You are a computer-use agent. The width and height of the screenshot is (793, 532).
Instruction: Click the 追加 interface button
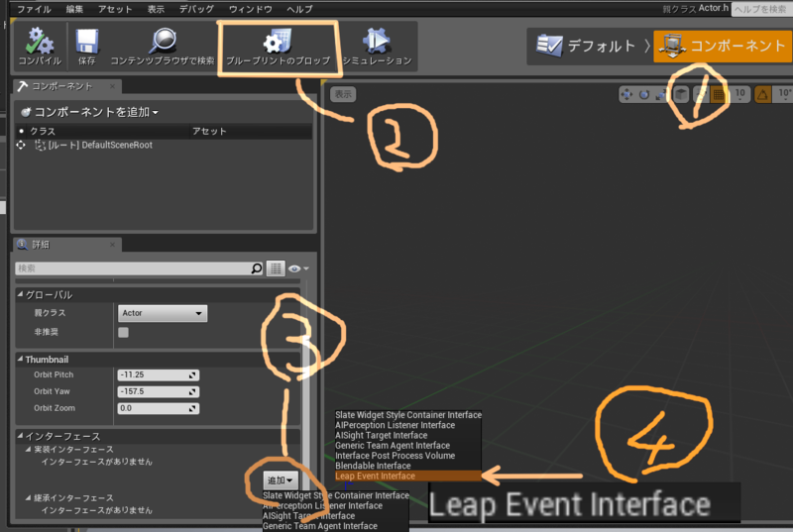(280, 480)
